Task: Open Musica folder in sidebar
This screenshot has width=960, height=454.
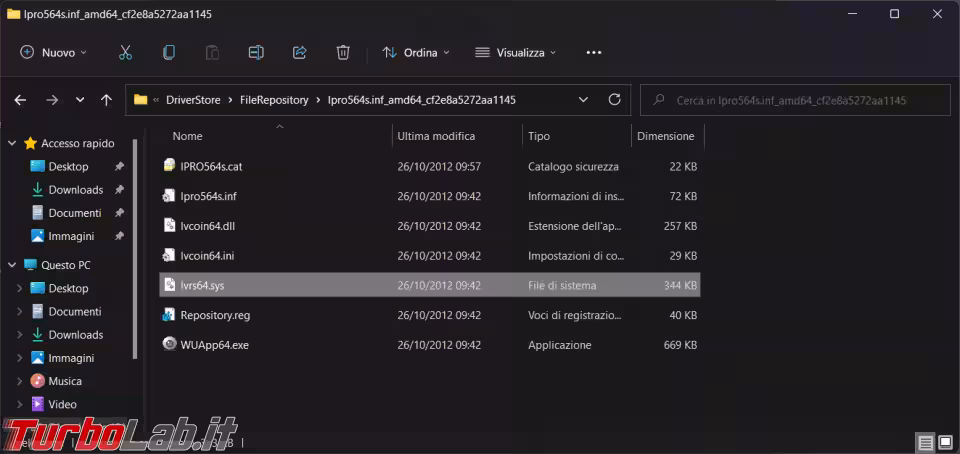Action: coord(65,381)
